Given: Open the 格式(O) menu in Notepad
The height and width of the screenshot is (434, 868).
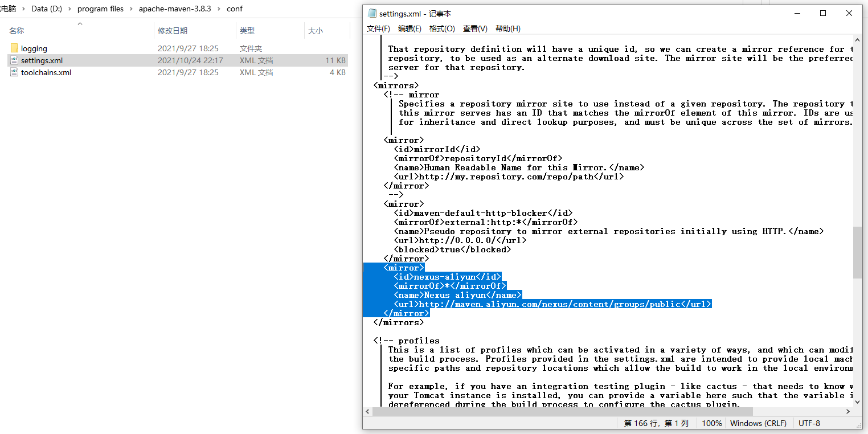Looking at the screenshot, I should coord(442,28).
